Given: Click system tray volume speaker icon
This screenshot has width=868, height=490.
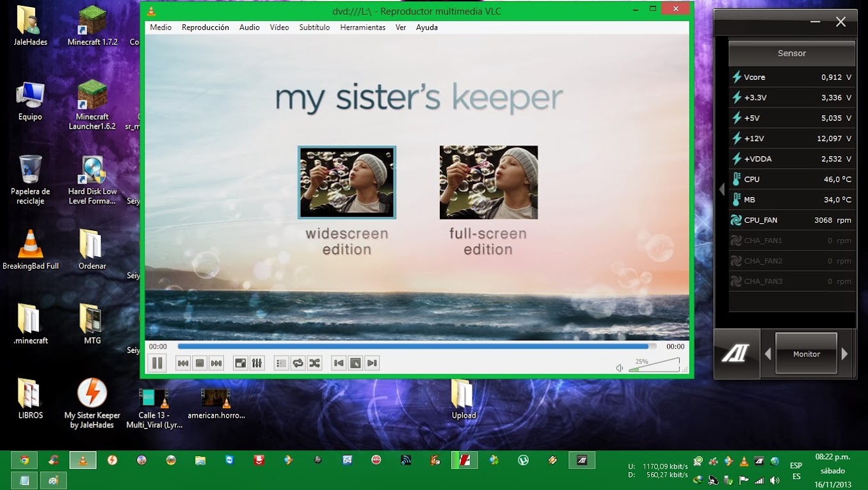Looking at the screenshot, I should 775,480.
